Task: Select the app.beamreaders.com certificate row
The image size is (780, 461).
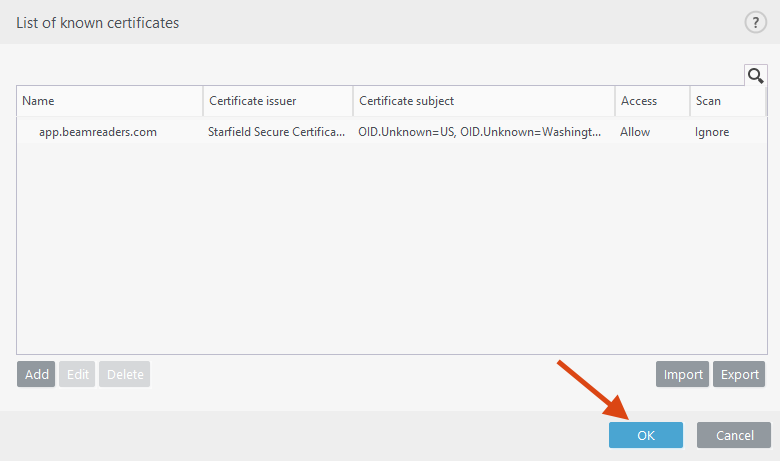Action: click(98, 131)
